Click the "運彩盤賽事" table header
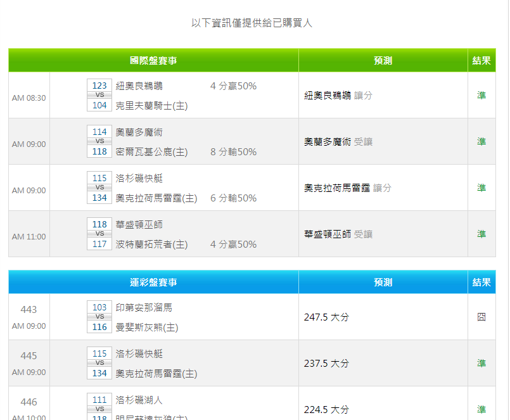 pyautogui.click(x=153, y=282)
